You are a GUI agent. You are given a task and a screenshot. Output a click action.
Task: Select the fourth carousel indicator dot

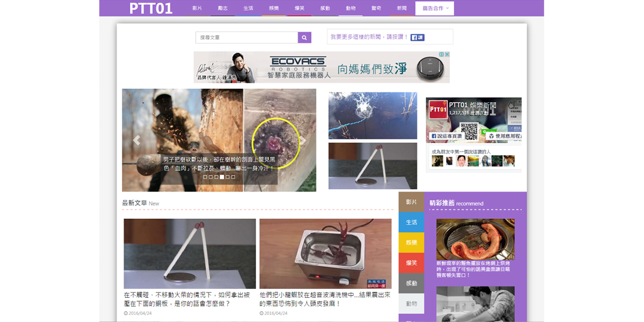tap(222, 177)
